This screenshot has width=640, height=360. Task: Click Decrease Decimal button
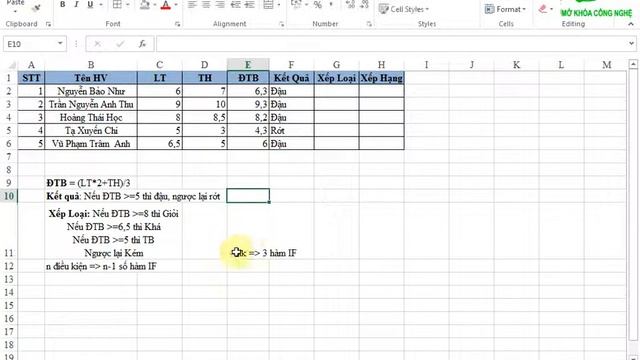pyautogui.click(x=364, y=4)
